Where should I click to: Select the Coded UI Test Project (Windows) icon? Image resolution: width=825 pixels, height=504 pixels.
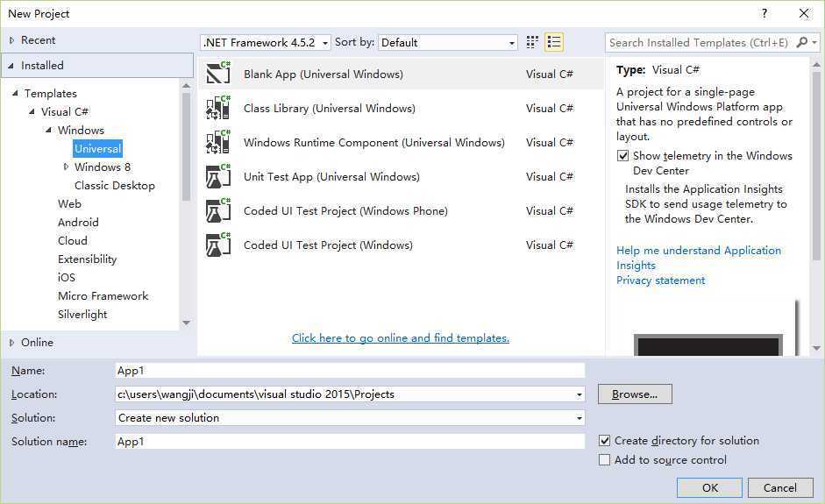(217, 244)
